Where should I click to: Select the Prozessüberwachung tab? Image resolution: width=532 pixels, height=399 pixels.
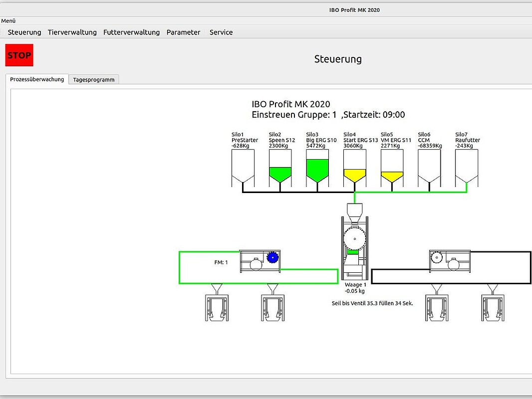pyautogui.click(x=37, y=79)
